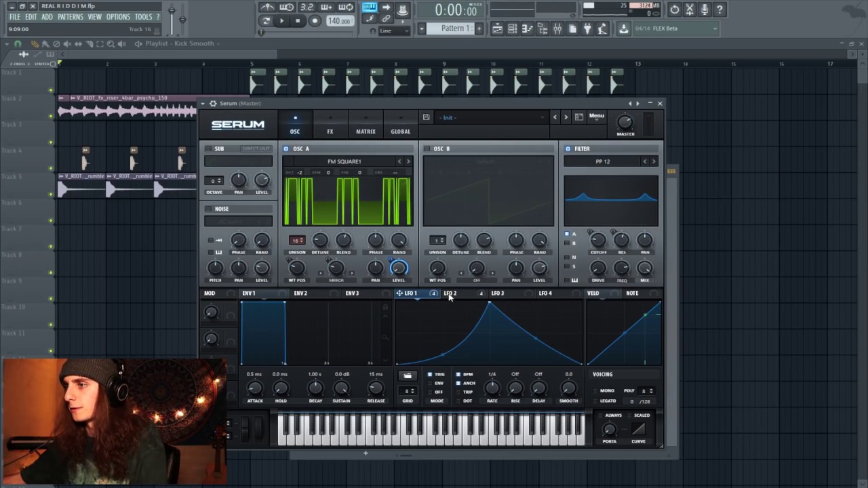Image resolution: width=868 pixels, height=488 pixels.
Task: Enable the OSC B checkbox
Action: point(427,148)
